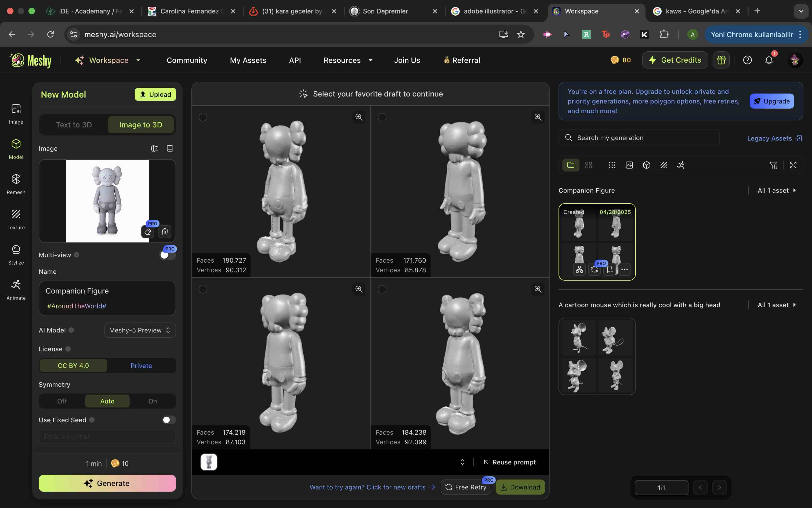Filter assets by animation runner icon
812x508 pixels.
pos(681,165)
